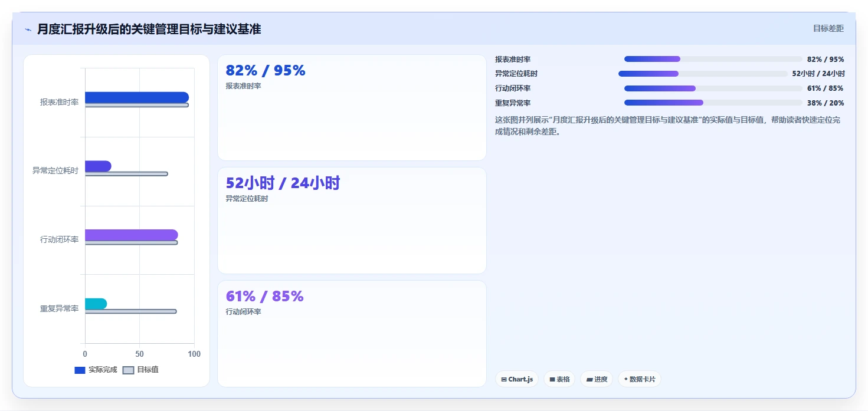
Task: Click the 82% / 95% value beside progress bar
Action: (x=826, y=60)
